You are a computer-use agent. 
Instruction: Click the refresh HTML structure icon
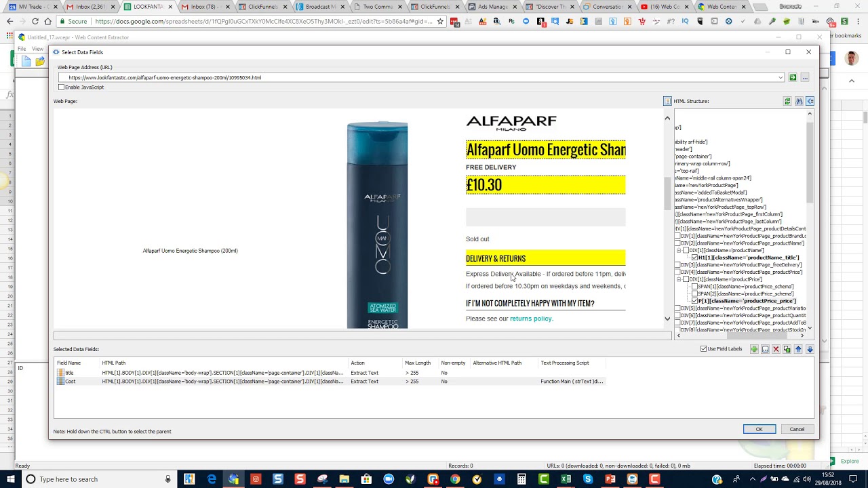click(x=787, y=101)
